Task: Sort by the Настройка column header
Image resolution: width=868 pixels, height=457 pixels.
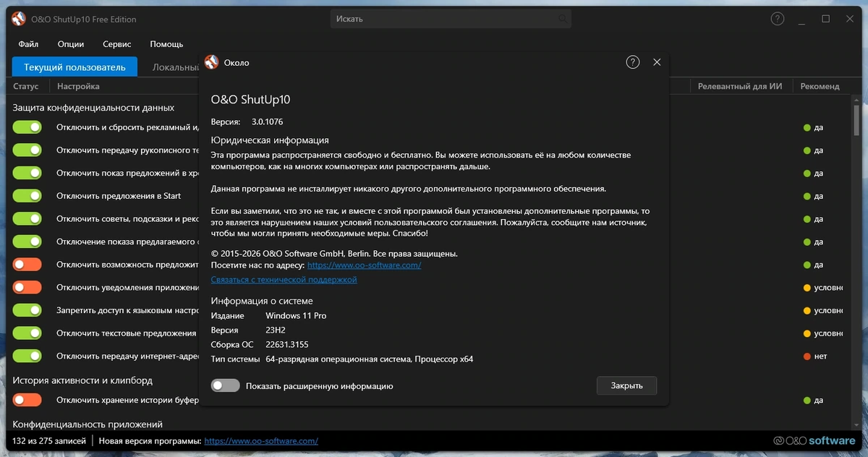Action: click(x=78, y=86)
